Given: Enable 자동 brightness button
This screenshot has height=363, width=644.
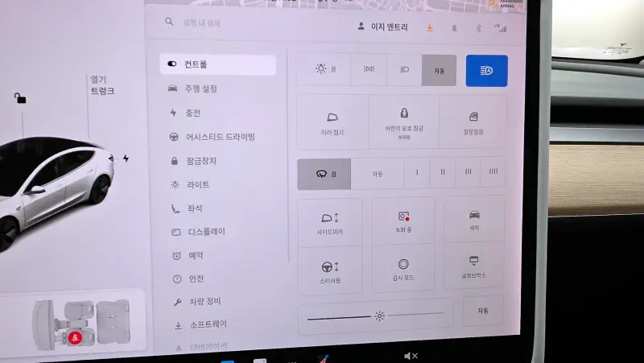Looking at the screenshot, I should click(482, 311).
